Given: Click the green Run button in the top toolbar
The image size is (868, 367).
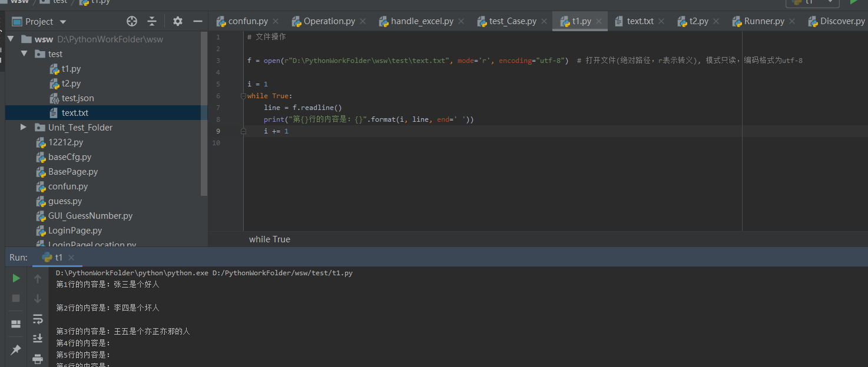Looking at the screenshot, I should coord(854,2).
